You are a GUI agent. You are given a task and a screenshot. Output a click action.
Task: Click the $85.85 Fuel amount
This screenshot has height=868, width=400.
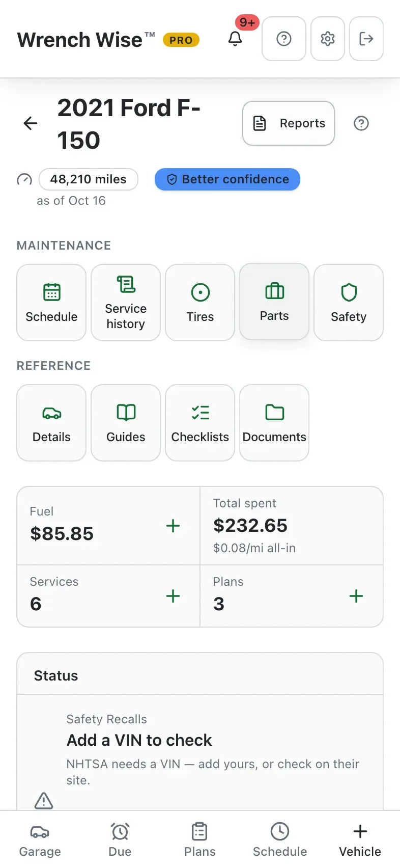[x=62, y=534]
